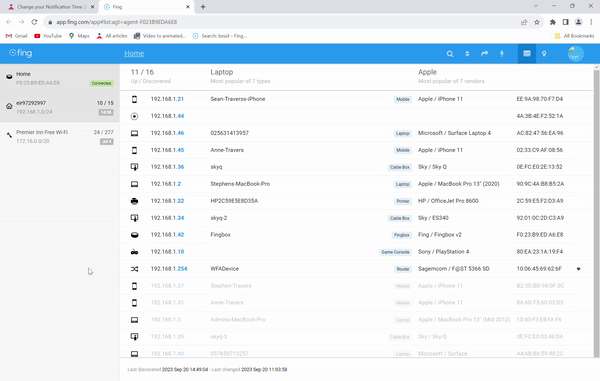Image resolution: width=600 pixels, height=381 pixels.
Task: Click the Connected status badge
Action: pos(101,83)
